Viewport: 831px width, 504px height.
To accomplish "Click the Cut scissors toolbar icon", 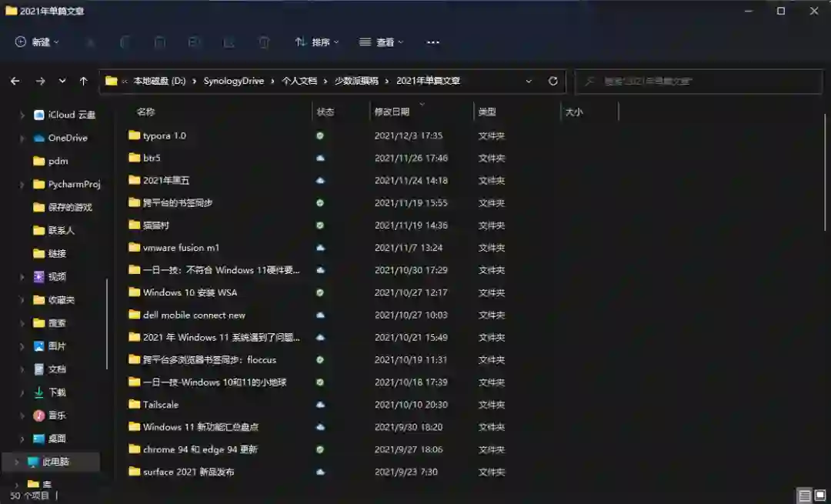I will (90, 42).
